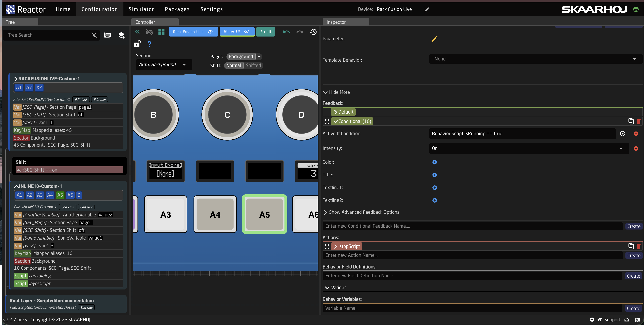Image resolution: width=644 pixels, height=325 pixels.
Task: Delete the stopScript action
Action: [x=639, y=246]
